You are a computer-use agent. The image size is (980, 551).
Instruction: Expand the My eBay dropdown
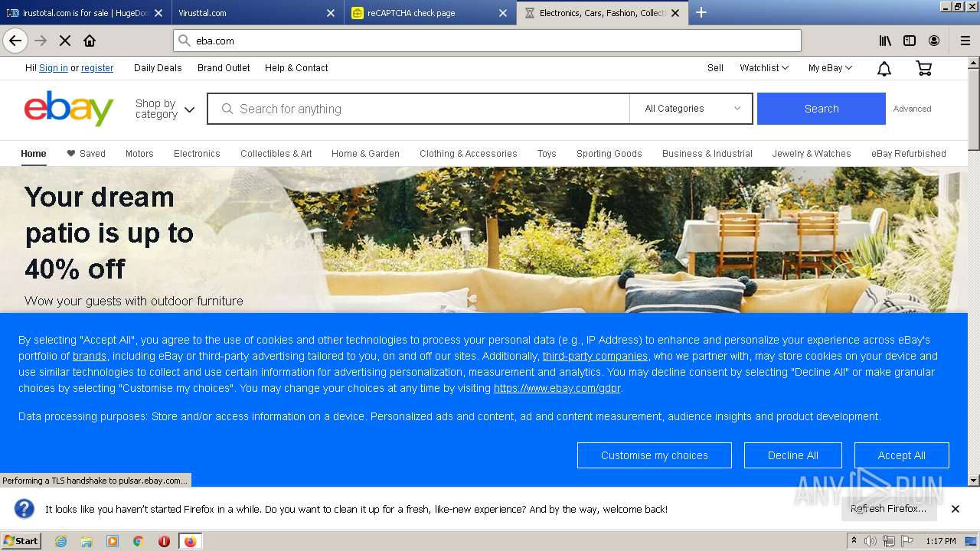(830, 68)
